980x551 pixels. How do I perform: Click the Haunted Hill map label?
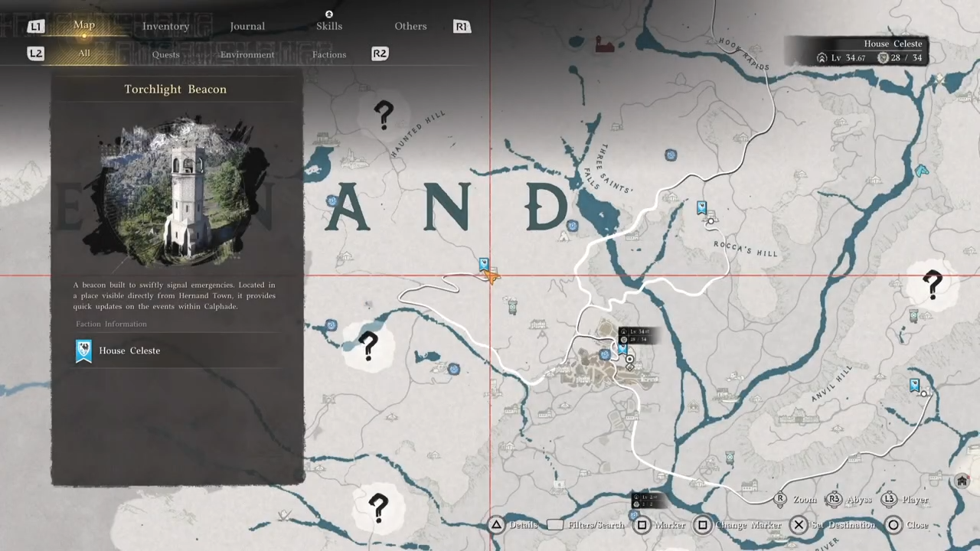pos(418,135)
